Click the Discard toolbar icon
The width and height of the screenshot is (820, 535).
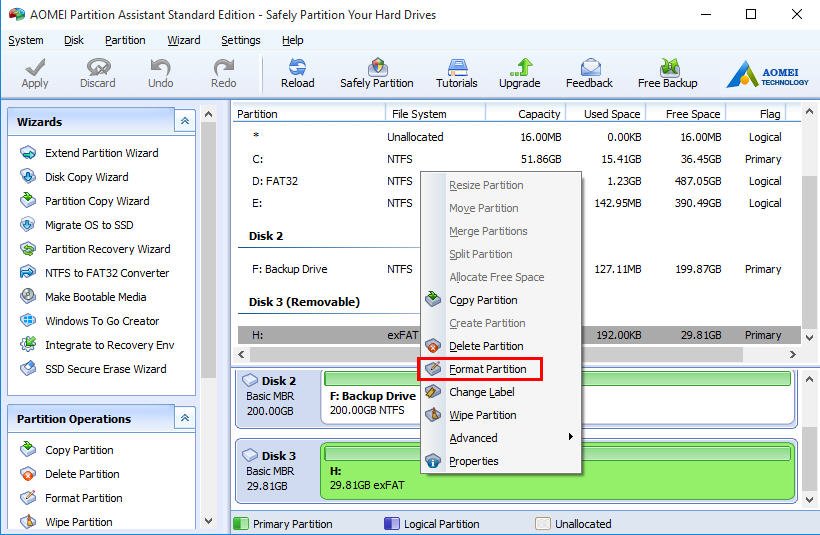98,67
